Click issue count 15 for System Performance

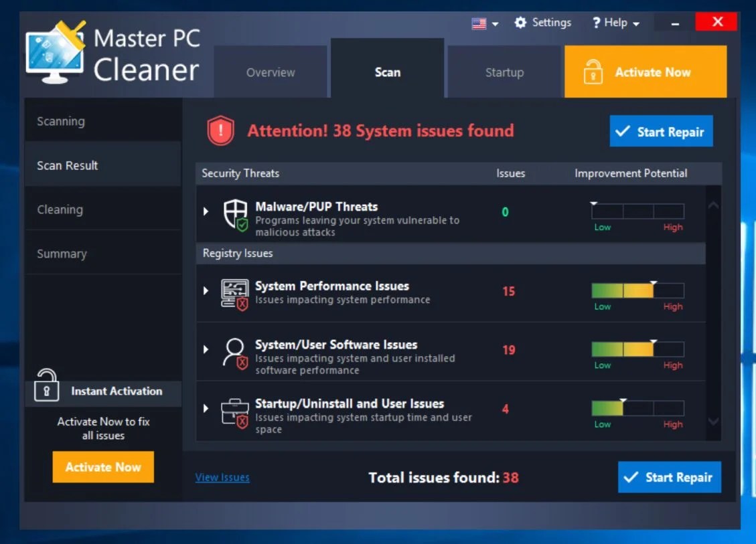pos(509,291)
